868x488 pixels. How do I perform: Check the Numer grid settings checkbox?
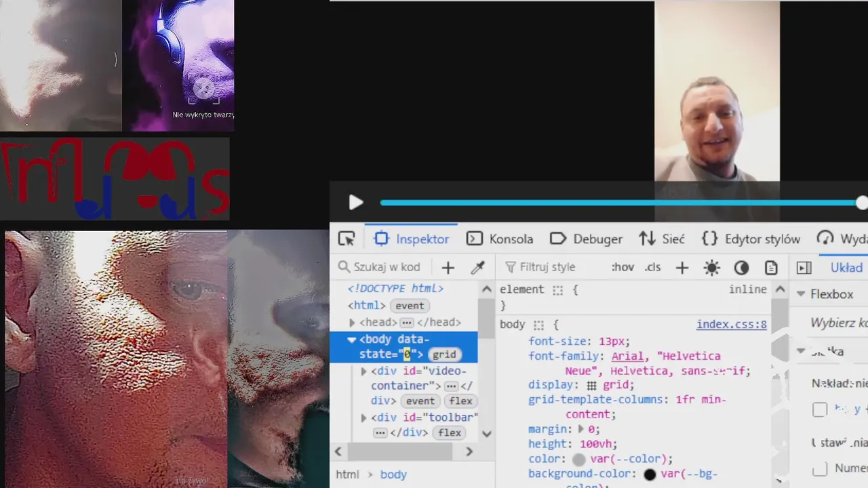click(x=820, y=468)
